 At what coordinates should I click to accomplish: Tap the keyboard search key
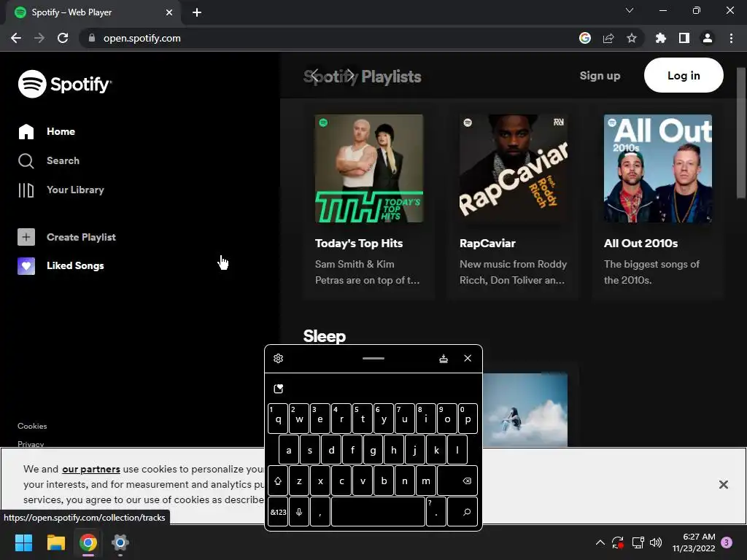point(462,512)
